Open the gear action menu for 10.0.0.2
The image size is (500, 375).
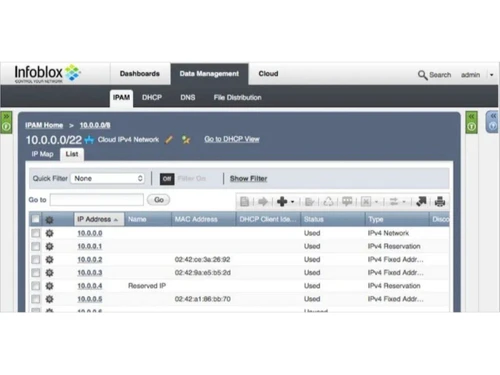pos(49,260)
